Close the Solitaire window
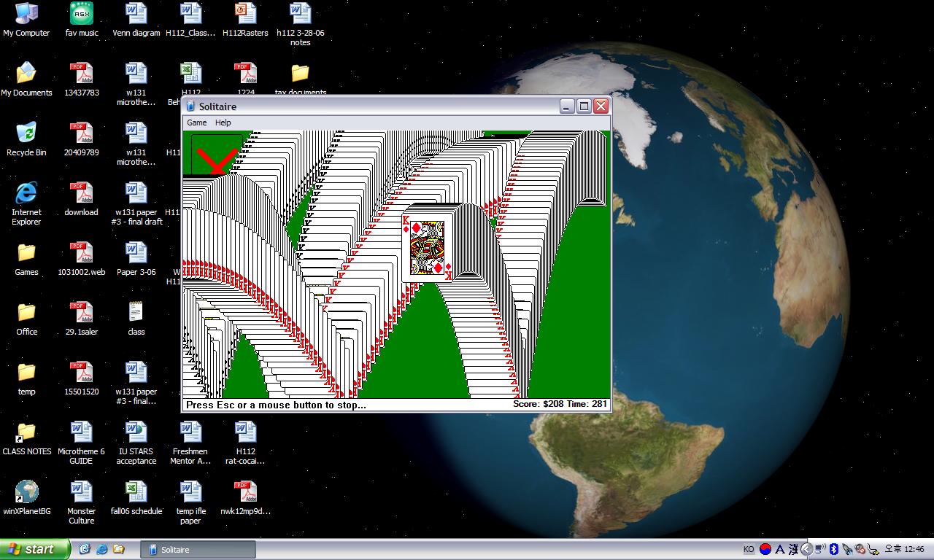Viewport: 934px width, 560px height. (601, 106)
